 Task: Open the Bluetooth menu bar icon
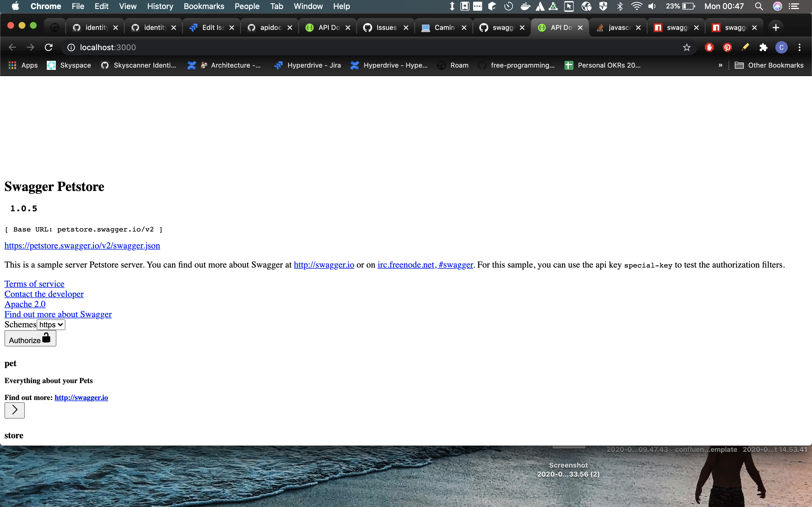[x=620, y=6]
